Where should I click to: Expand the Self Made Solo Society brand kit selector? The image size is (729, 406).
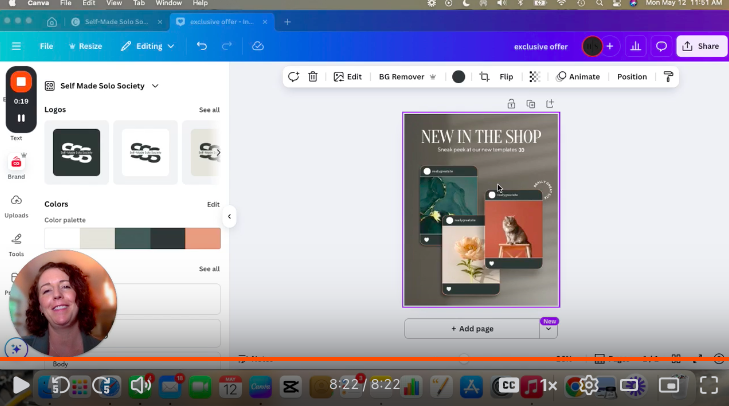(102, 86)
